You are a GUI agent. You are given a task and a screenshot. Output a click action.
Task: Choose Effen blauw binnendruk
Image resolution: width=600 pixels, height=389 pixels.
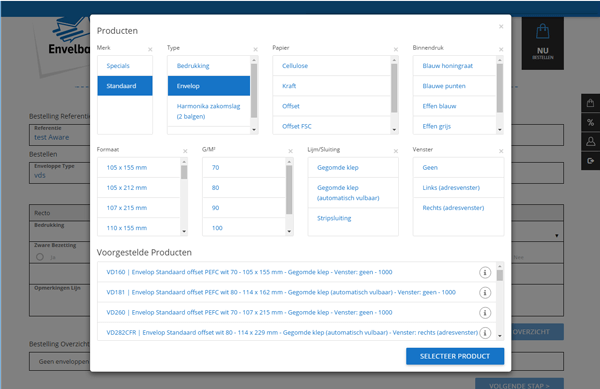click(455, 106)
